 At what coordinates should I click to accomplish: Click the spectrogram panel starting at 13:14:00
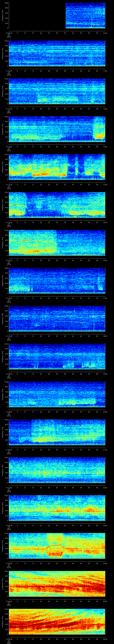pyautogui.click(x=57, y=205)
